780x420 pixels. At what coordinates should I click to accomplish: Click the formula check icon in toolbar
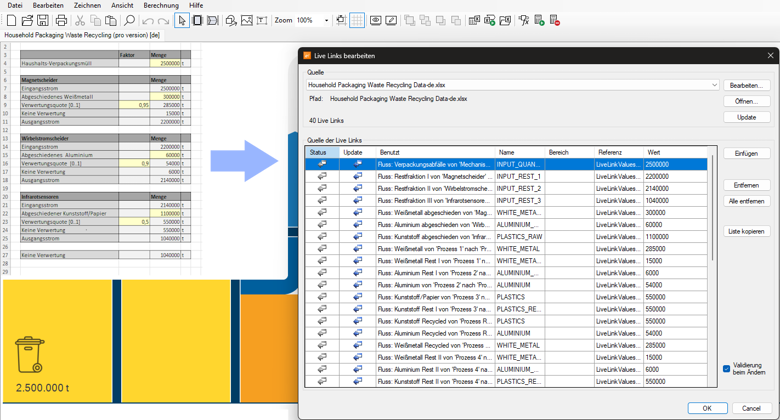point(523,20)
